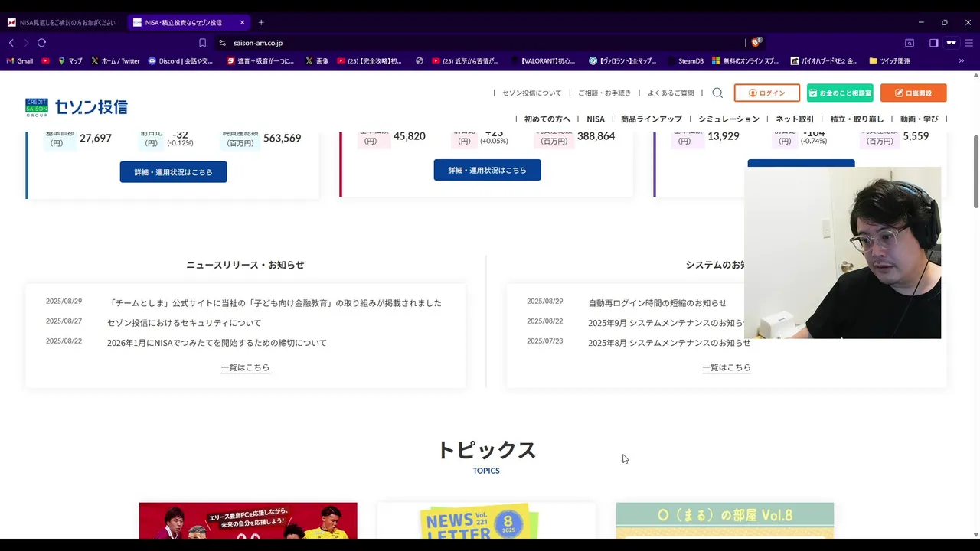
Task: Open the Brave Shields lion icon
Action: point(756,43)
